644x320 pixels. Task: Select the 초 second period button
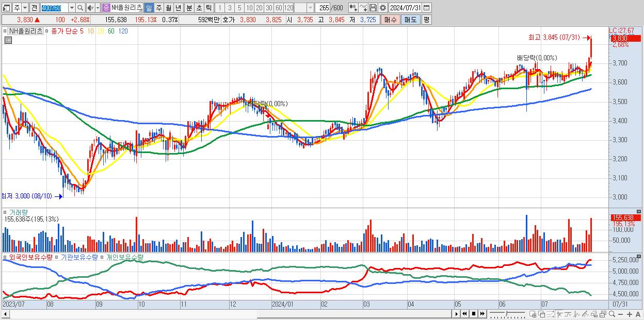(x=199, y=8)
